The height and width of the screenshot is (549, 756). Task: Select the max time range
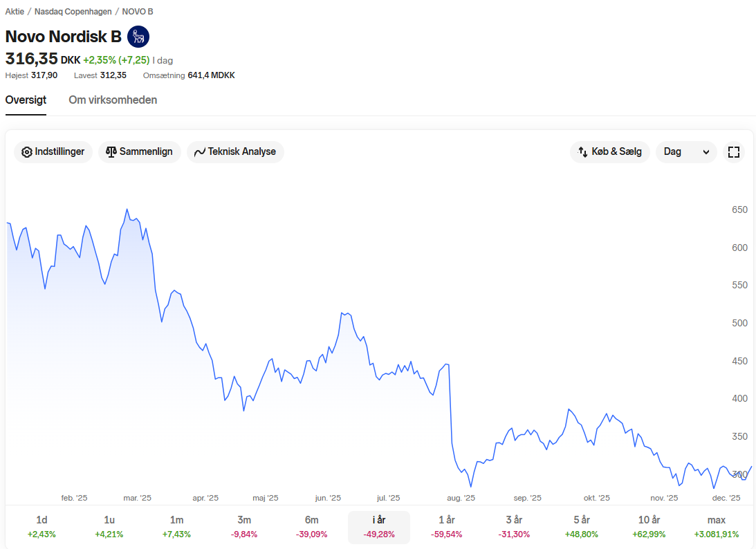coord(717,527)
